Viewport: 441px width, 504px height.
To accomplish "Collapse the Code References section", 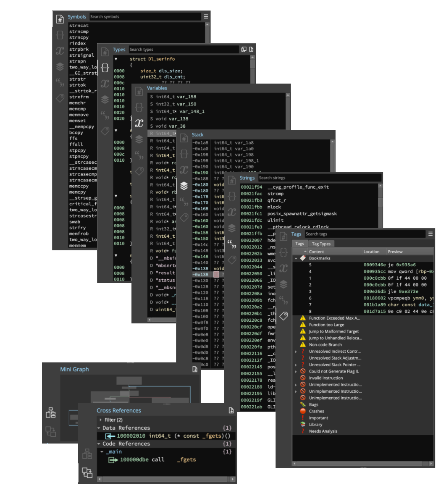I will pyautogui.click(x=100, y=444).
